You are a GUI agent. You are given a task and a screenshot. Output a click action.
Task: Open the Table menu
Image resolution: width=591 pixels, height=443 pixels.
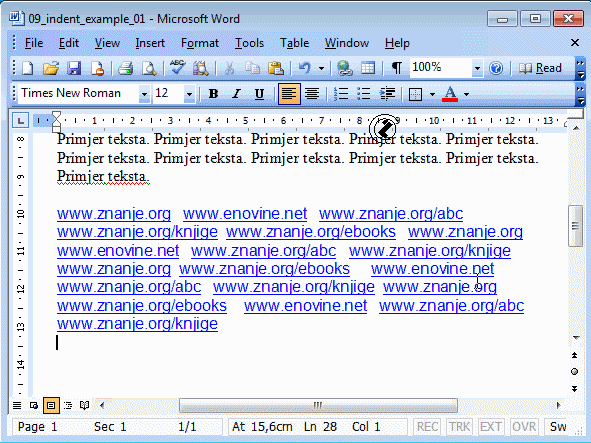tap(294, 43)
